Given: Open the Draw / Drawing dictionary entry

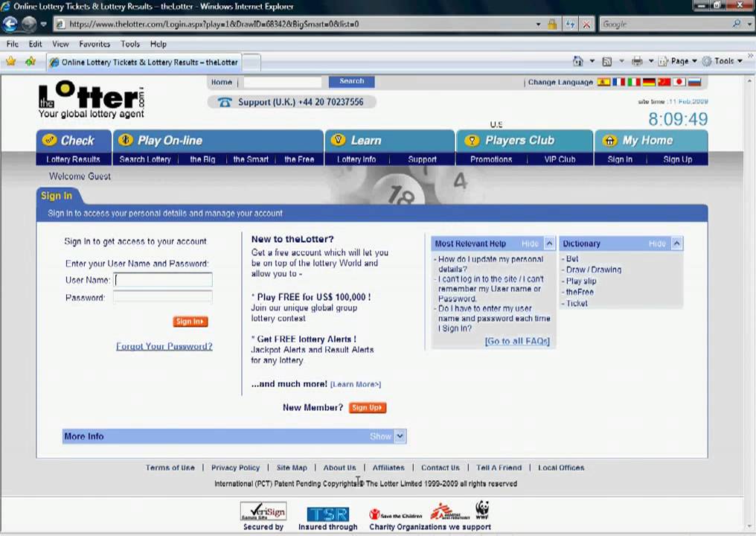Looking at the screenshot, I should [594, 269].
